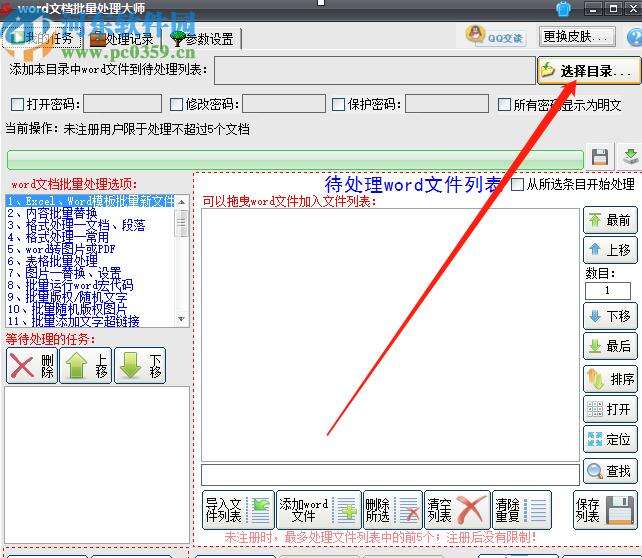Click the 更换皮肤 skin button
642x558 pixels.
pos(577,36)
